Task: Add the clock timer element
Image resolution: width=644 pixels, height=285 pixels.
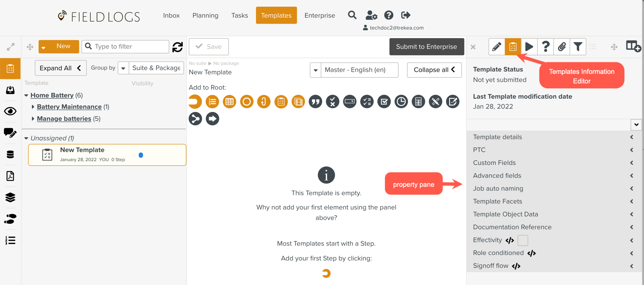Action: [x=401, y=102]
